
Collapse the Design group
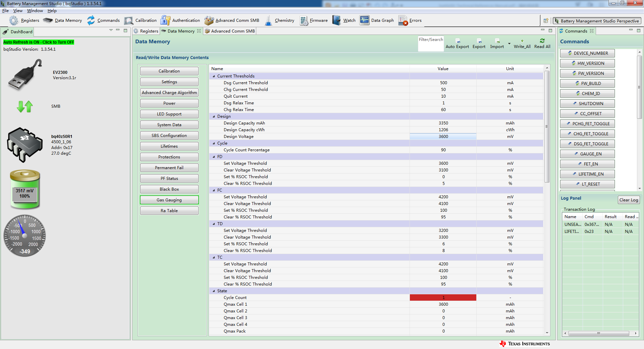click(214, 116)
